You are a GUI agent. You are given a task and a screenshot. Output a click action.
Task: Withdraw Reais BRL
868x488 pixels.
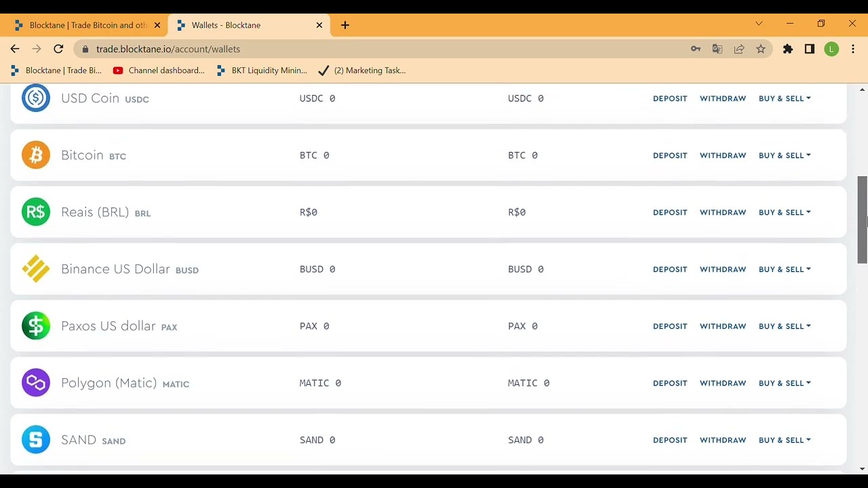tap(723, 212)
